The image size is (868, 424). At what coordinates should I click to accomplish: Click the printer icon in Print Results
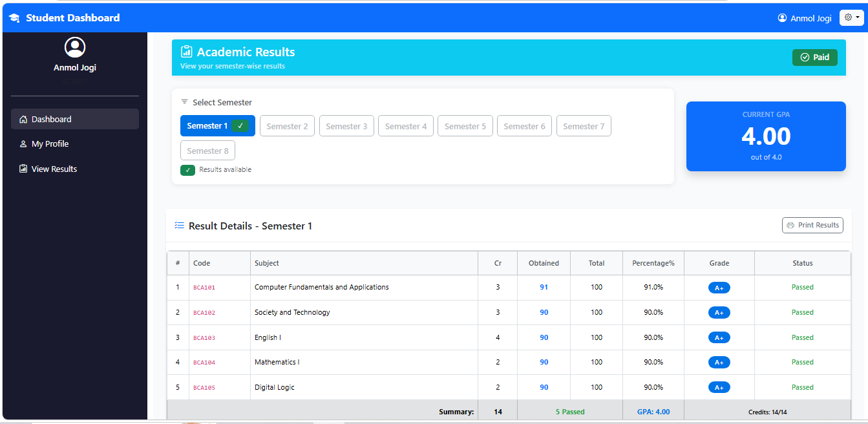(790, 225)
